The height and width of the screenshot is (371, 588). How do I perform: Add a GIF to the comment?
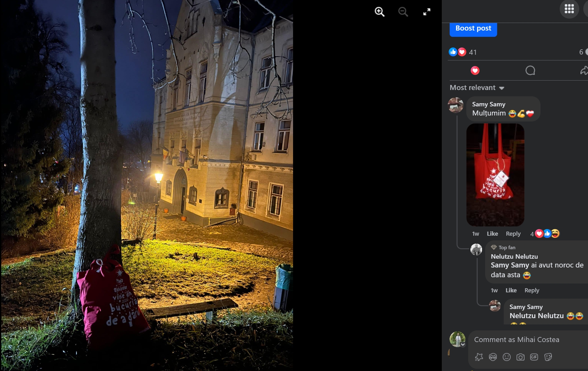(x=534, y=357)
